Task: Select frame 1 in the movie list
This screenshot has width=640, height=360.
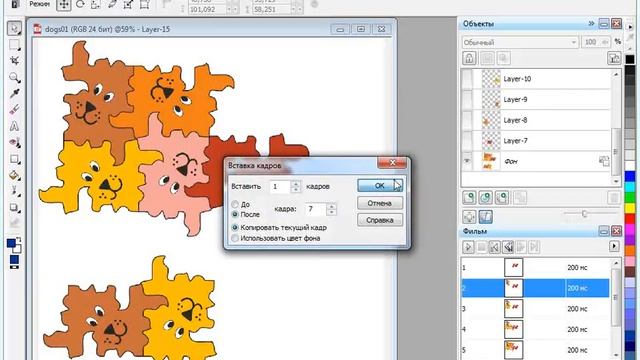Action: tap(536, 268)
